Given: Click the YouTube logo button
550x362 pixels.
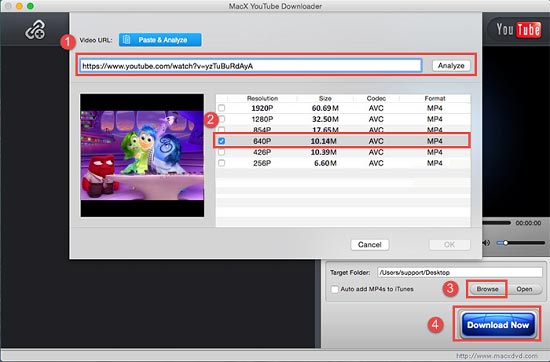Looking at the screenshot, I should [518, 30].
